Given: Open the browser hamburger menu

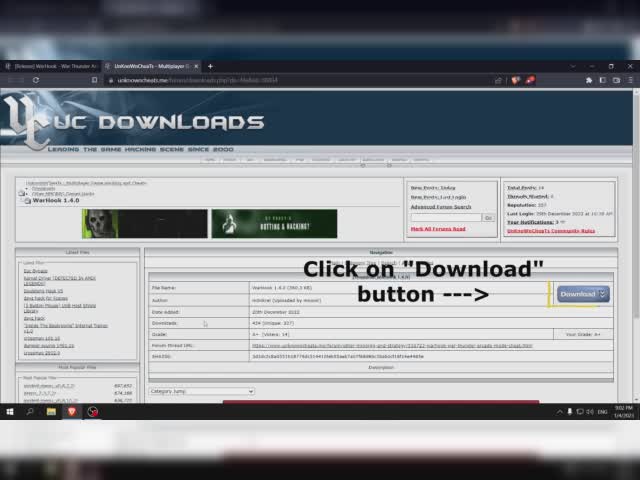Looking at the screenshot, I should pyautogui.click(x=630, y=80).
